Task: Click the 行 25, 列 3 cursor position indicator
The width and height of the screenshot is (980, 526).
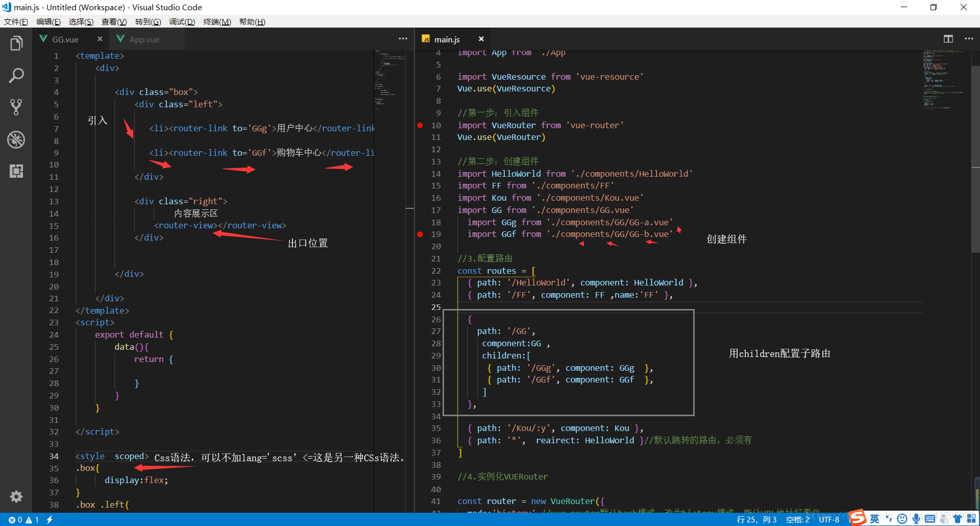Action: (756, 519)
